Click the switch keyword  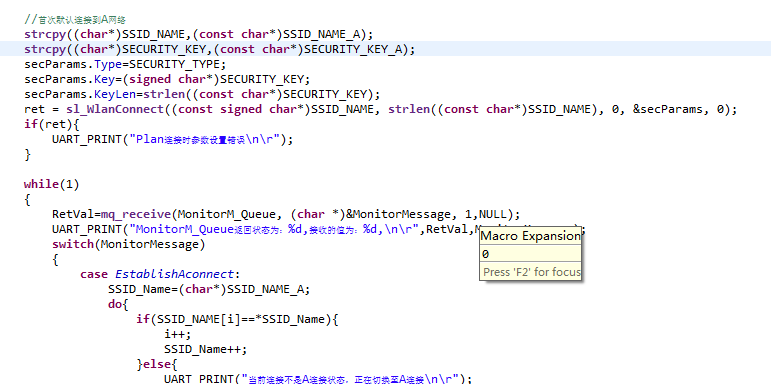tap(73, 244)
